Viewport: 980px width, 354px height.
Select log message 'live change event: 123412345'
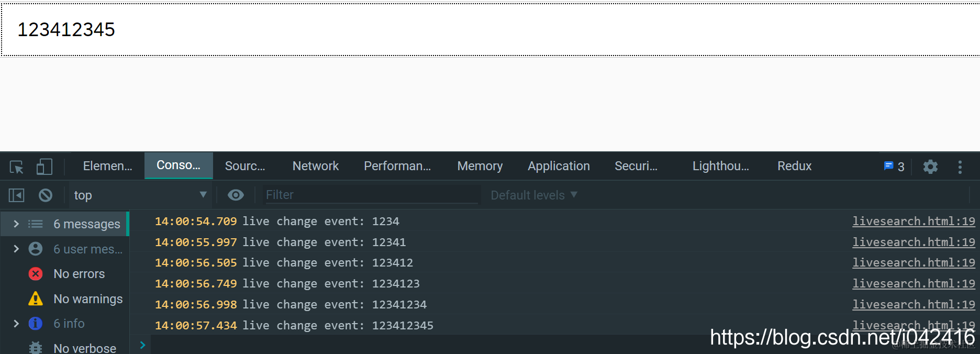click(338, 326)
